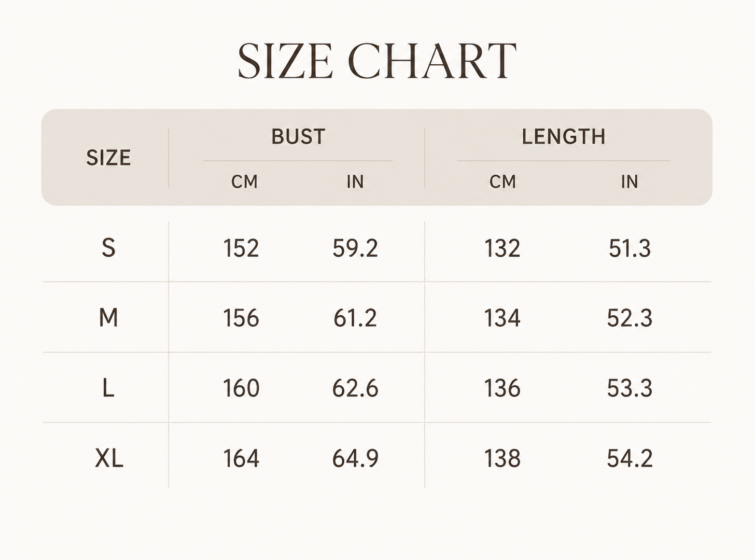Select bust value 152 for size S
755x560 pixels.
click(241, 248)
